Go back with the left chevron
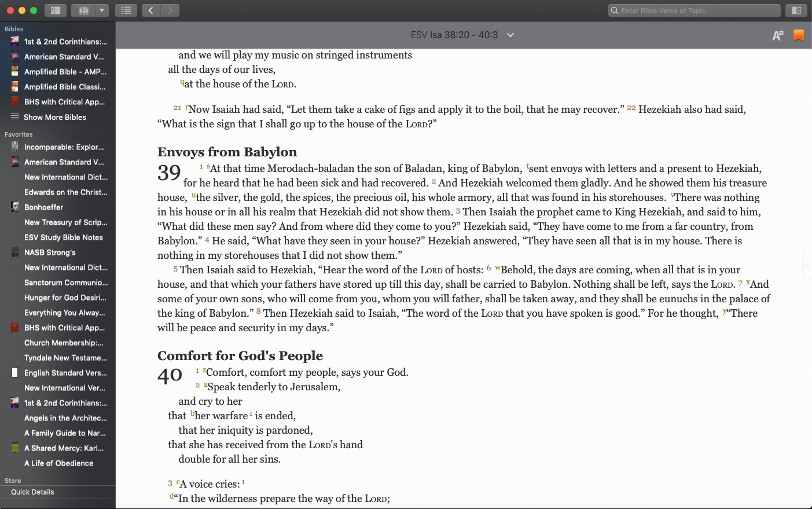The width and height of the screenshot is (812, 509). (x=151, y=10)
